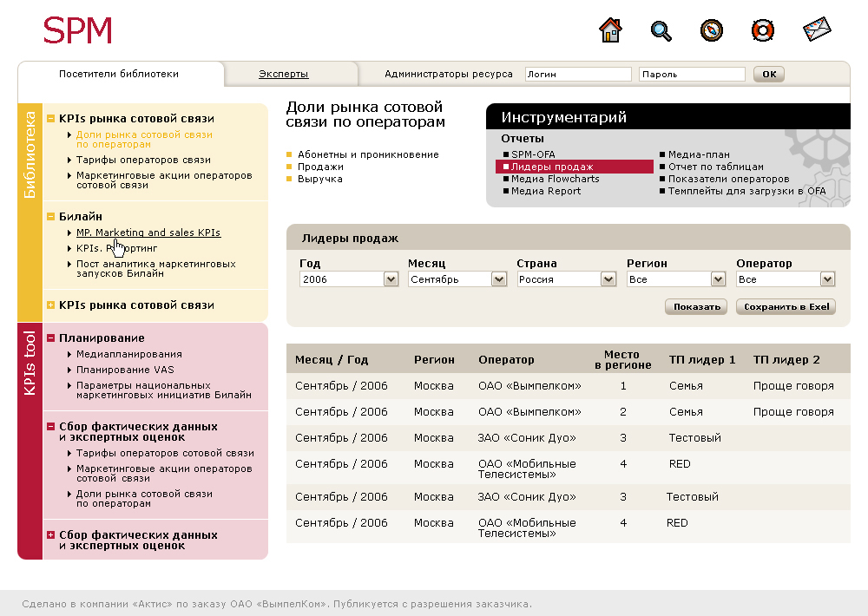Click the SPM logo

(78, 31)
